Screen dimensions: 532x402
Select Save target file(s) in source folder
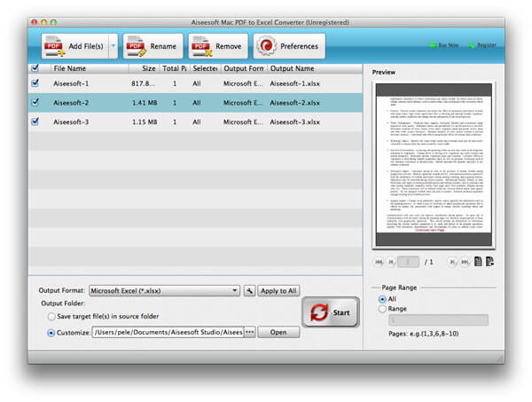pyautogui.click(x=51, y=317)
